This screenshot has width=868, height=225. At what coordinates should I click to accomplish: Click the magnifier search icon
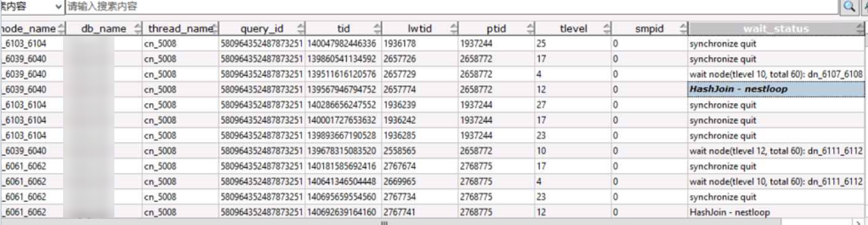(x=849, y=6)
